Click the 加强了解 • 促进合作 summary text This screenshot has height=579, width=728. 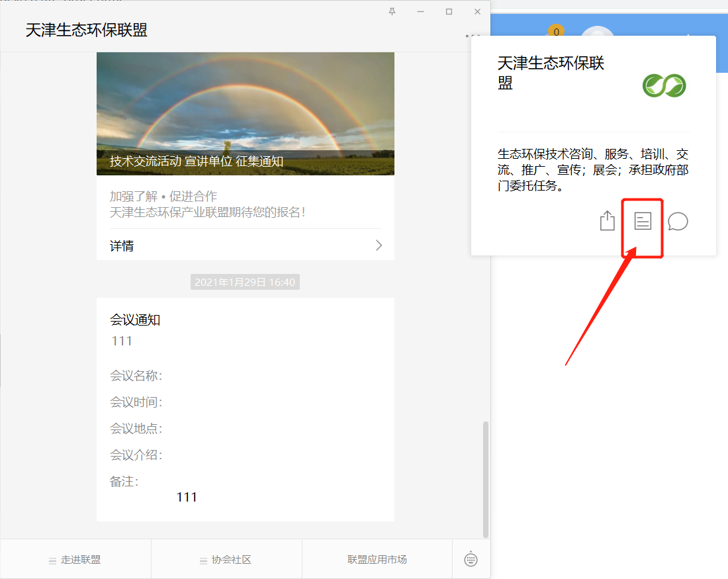[163, 197]
